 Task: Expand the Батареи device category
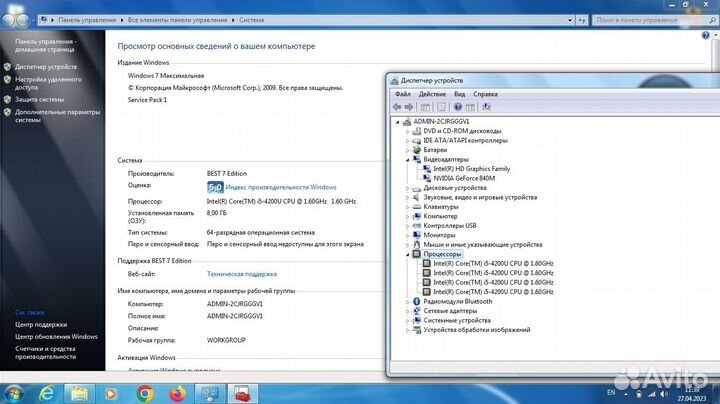(408, 149)
